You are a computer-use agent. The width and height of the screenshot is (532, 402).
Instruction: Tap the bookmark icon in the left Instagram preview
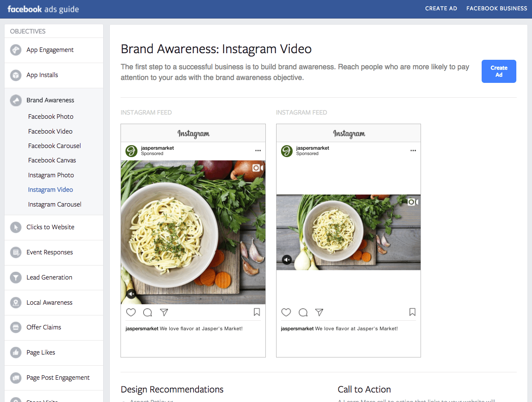[257, 312]
